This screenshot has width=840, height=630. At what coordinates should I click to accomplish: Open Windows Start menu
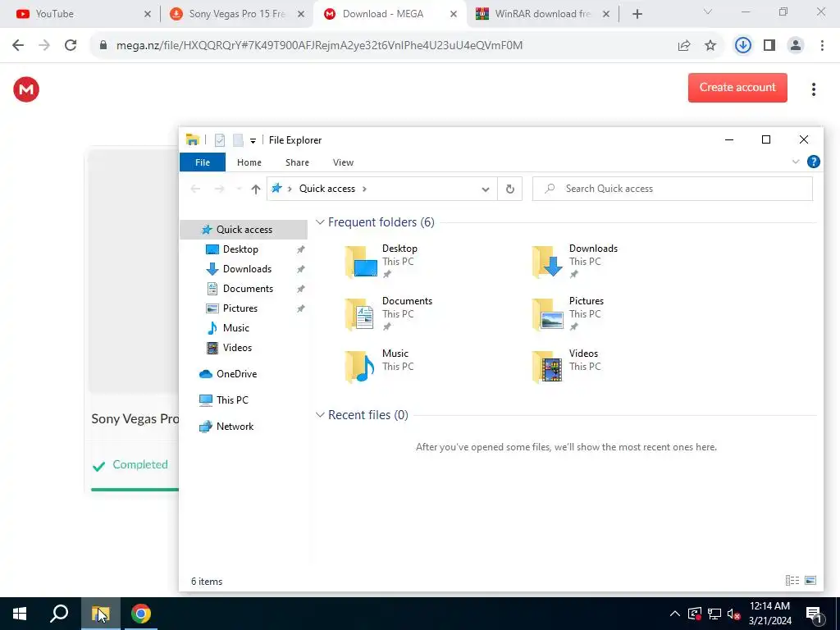[20, 614]
